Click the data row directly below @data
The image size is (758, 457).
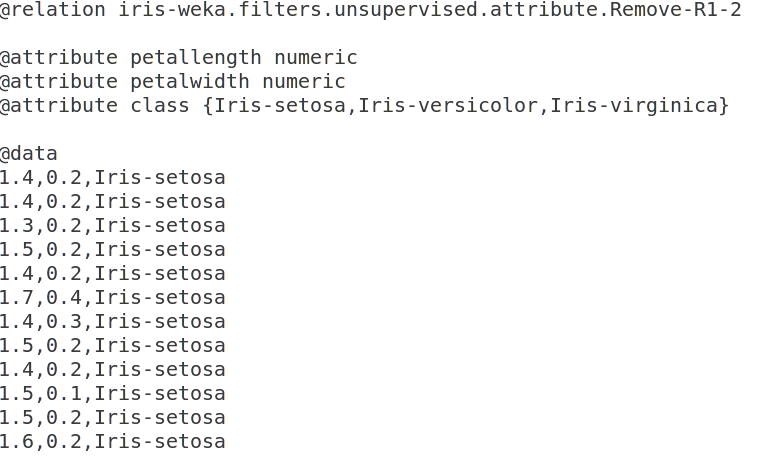click(x=112, y=178)
